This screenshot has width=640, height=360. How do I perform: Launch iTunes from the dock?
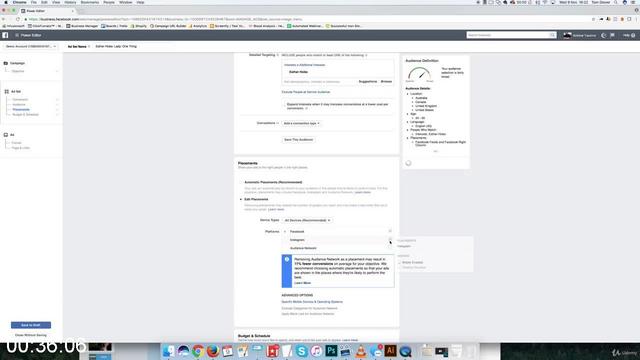[316, 351]
